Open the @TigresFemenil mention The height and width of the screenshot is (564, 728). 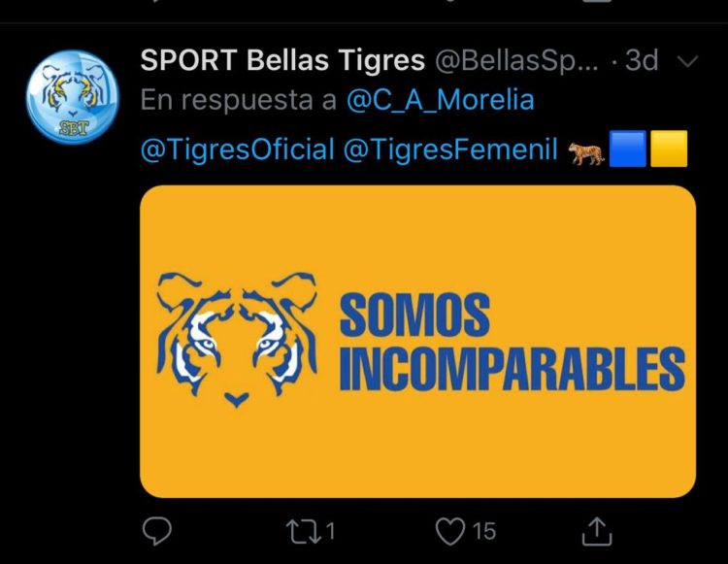[x=450, y=149]
